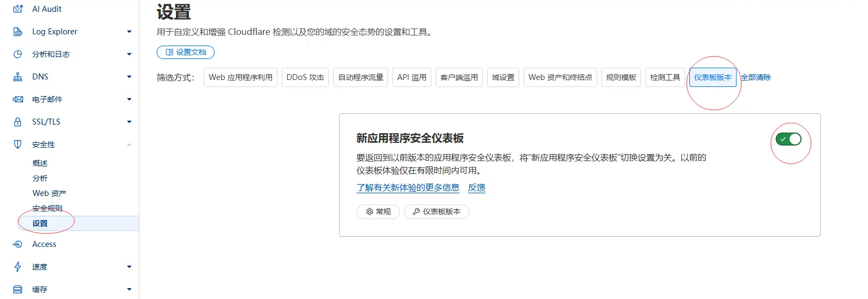The width and height of the screenshot is (868, 299).
Task: Open 分析 under 安全性
Action: 40,178
